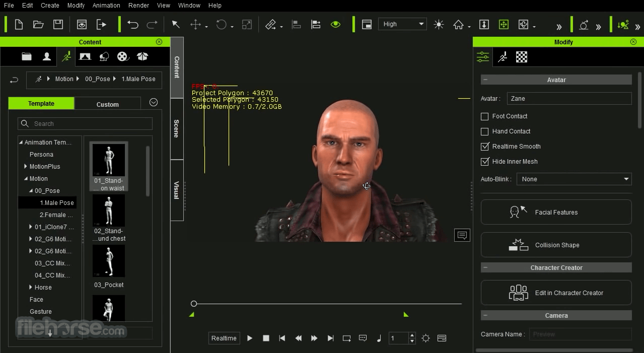The width and height of the screenshot is (644, 353).
Task: Activate the Rotate tool
Action: 222,24
